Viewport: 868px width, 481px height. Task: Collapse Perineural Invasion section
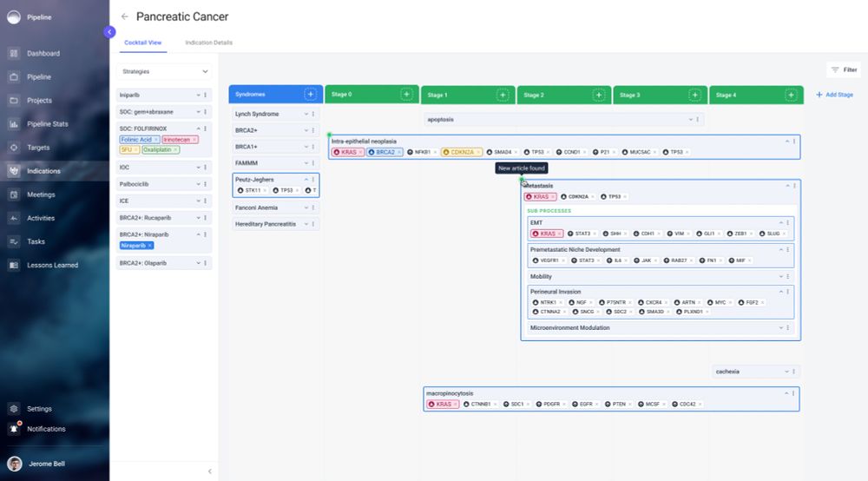point(781,292)
